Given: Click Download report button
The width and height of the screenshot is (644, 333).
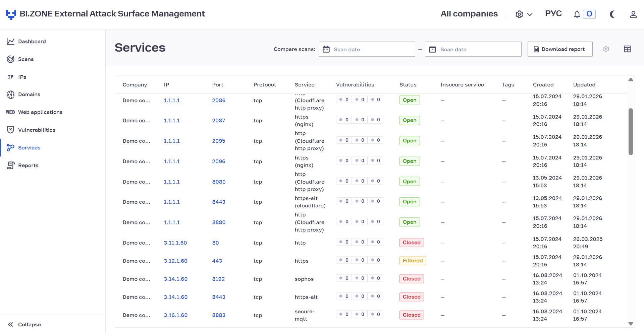Looking at the screenshot, I should point(560,49).
